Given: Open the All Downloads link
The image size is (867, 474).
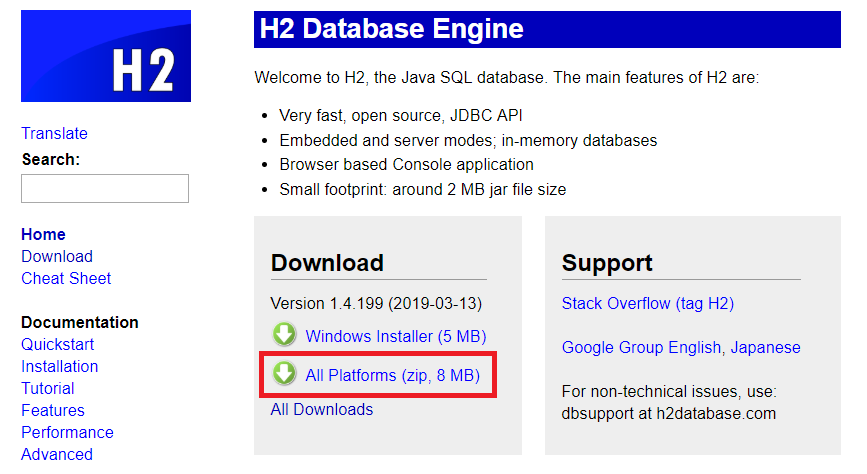Looking at the screenshot, I should click(322, 409).
